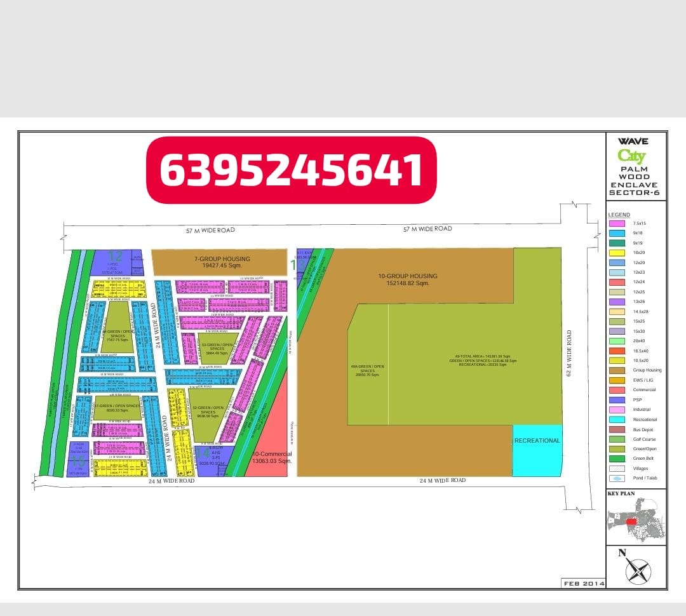The image size is (686, 616).
Task: Click the 7-Group Housing plot
Action: click(x=219, y=262)
